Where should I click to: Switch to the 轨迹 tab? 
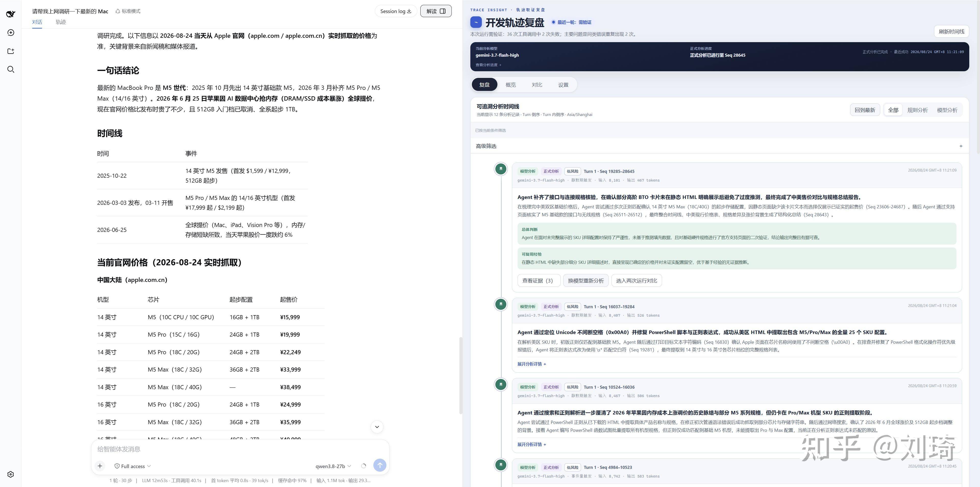61,22
